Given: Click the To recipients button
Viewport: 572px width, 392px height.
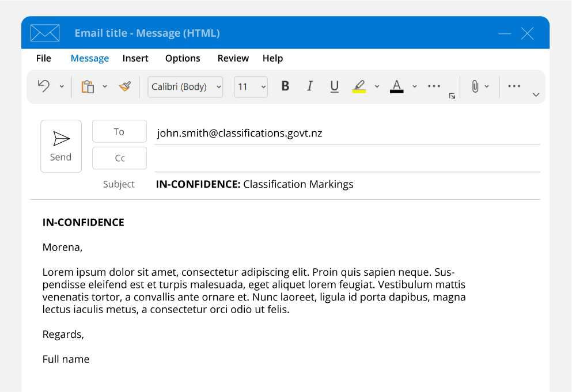Looking at the screenshot, I should click(119, 132).
